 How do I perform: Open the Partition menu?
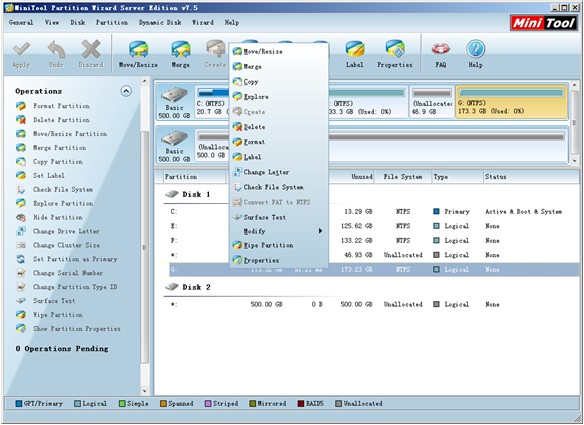112,22
